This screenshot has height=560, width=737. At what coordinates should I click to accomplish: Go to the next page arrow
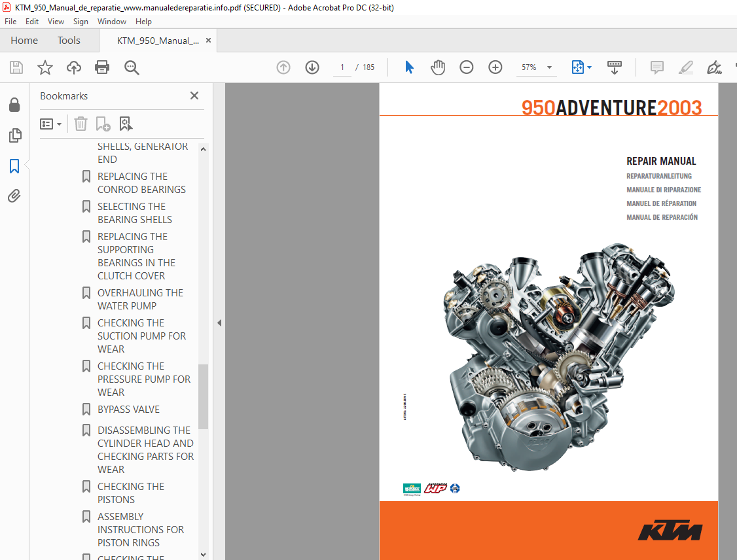(312, 67)
